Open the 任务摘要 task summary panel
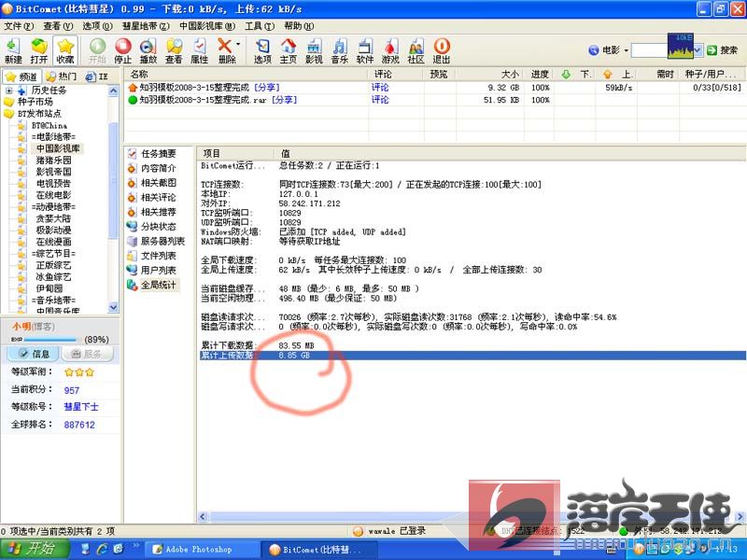 (x=152, y=153)
